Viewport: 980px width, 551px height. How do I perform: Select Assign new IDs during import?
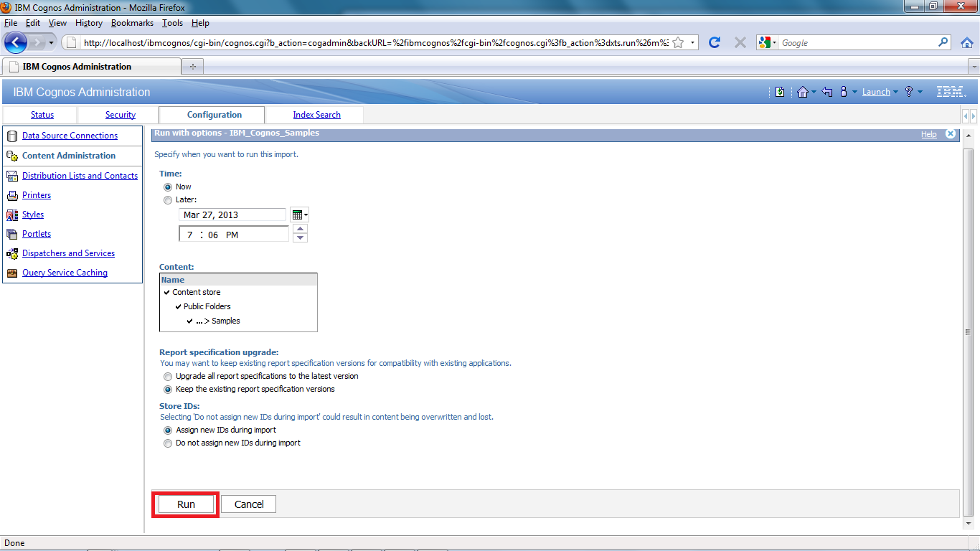(x=168, y=430)
